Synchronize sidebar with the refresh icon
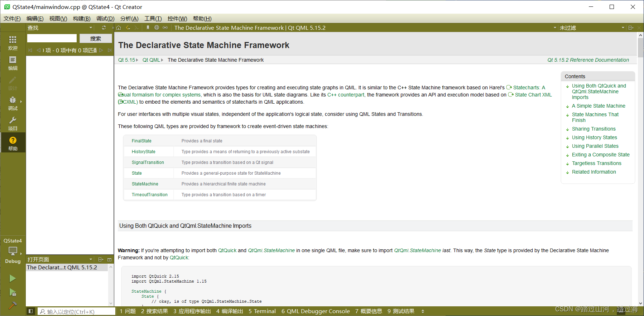 (104, 28)
